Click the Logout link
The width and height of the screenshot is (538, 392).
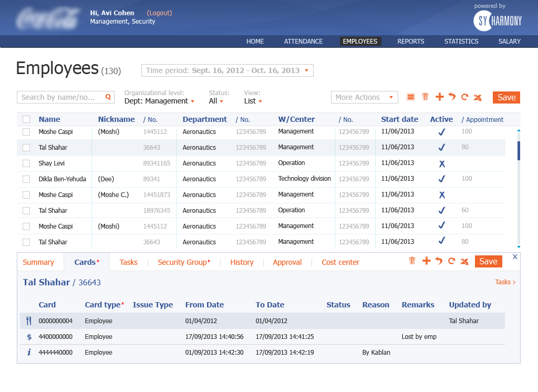(x=159, y=13)
